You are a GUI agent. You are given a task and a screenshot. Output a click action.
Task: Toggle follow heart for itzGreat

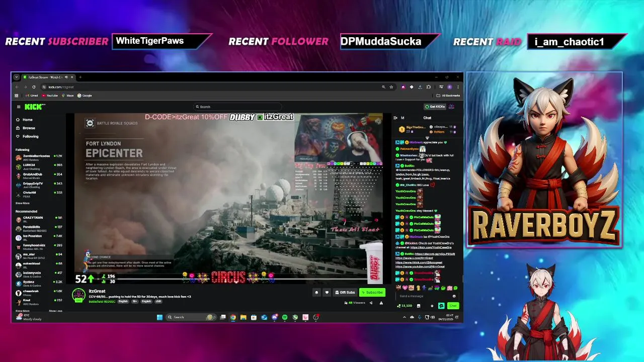pos(327,292)
